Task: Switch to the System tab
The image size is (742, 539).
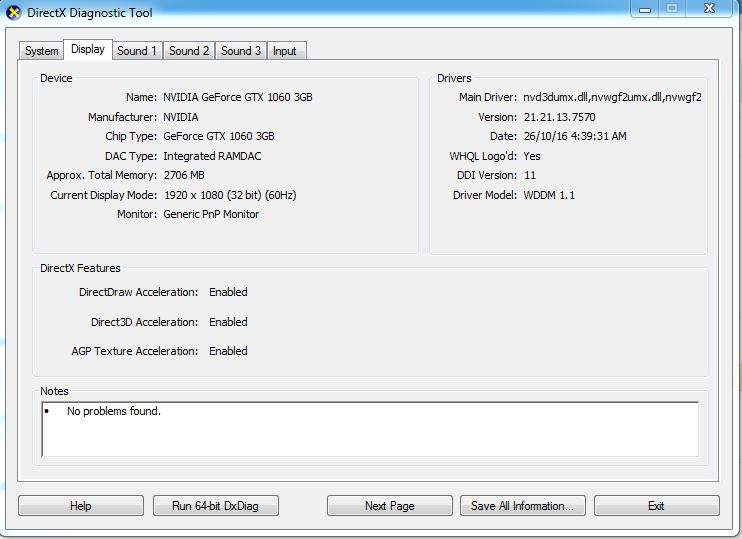Action: click(x=41, y=51)
